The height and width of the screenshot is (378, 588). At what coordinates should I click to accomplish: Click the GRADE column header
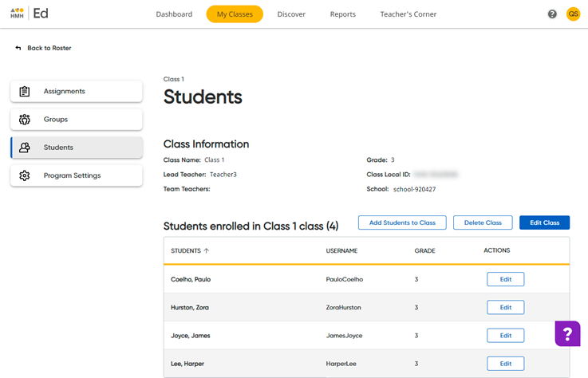click(425, 250)
